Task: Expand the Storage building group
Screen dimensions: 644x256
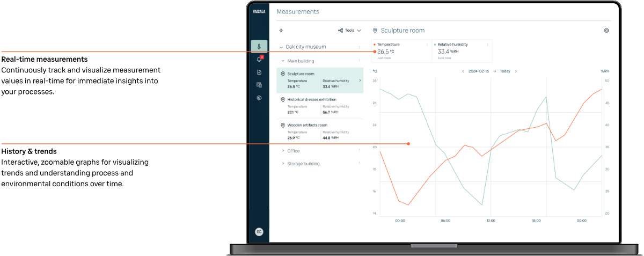Action: [x=283, y=164]
